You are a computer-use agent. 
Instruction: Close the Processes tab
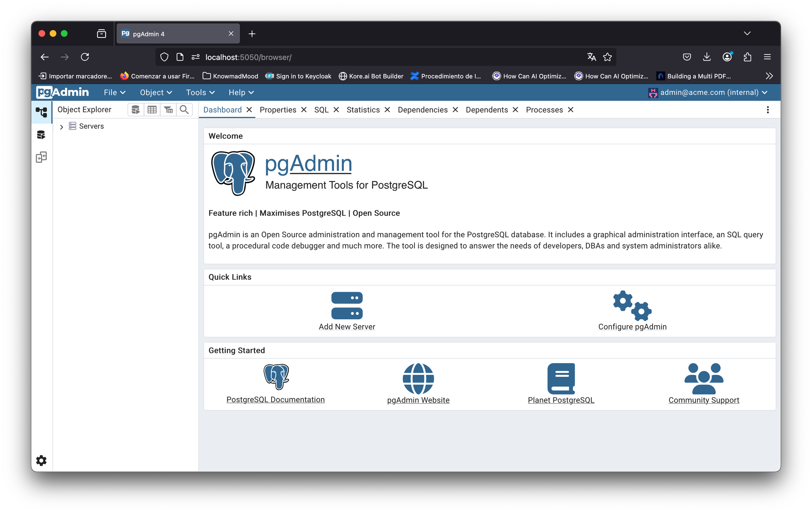point(570,110)
